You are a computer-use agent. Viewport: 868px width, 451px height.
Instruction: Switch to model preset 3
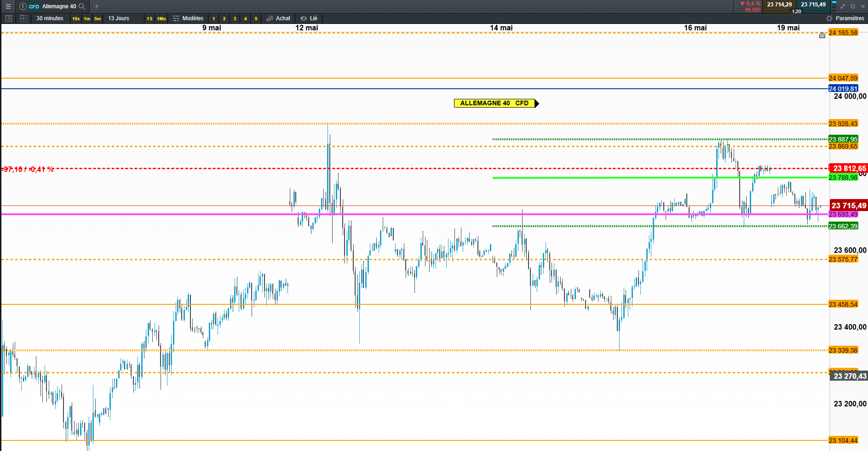pyautogui.click(x=235, y=19)
